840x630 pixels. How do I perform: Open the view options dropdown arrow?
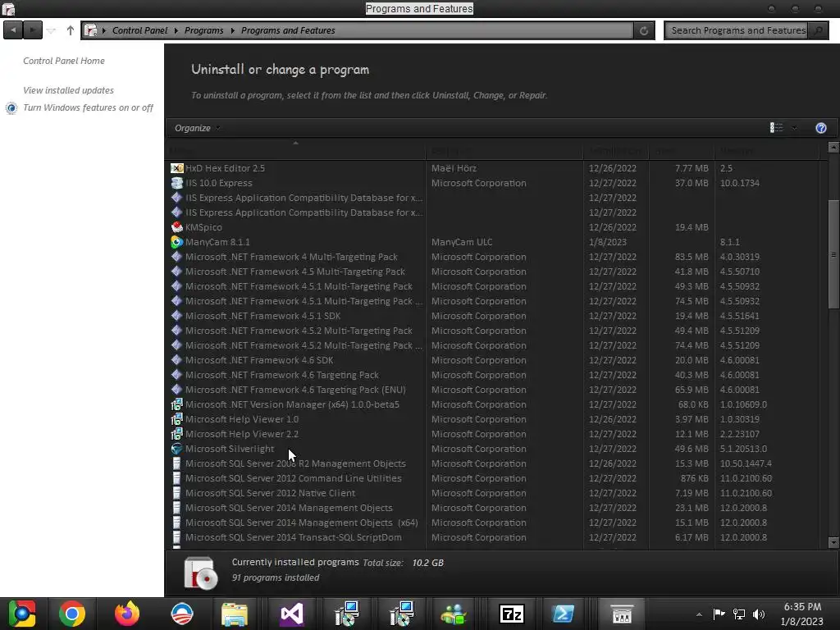(x=794, y=128)
